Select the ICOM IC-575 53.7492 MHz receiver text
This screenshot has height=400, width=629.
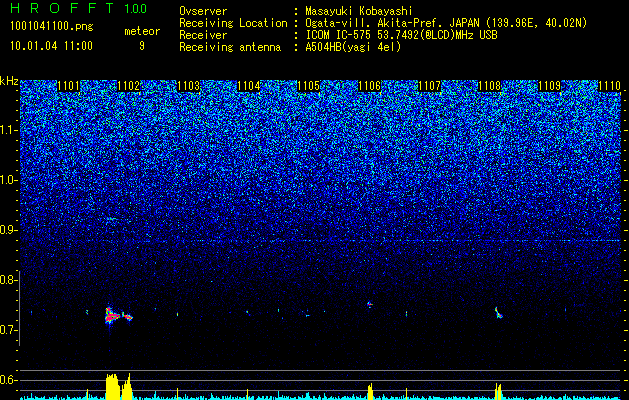pyautogui.click(x=401, y=35)
